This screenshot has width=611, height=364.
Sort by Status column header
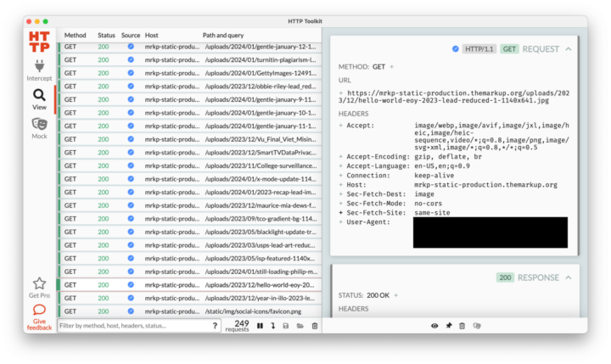[106, 35]
